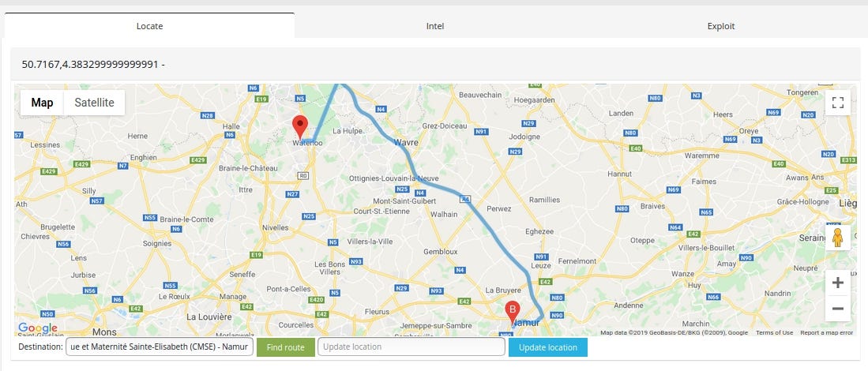Click the coordinates text 50.7167,4.3832
868x371 pixels.
(x=93, y=64)
